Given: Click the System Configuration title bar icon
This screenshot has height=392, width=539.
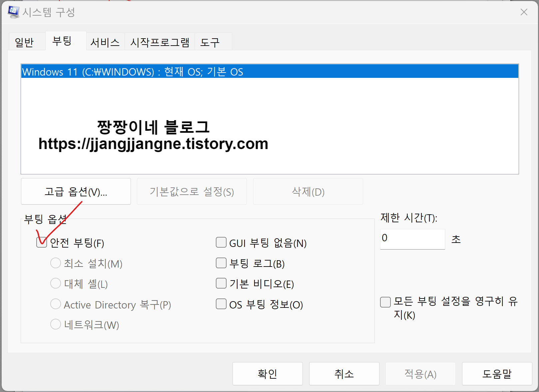Looking at the screenshot, I should point(14,12).
